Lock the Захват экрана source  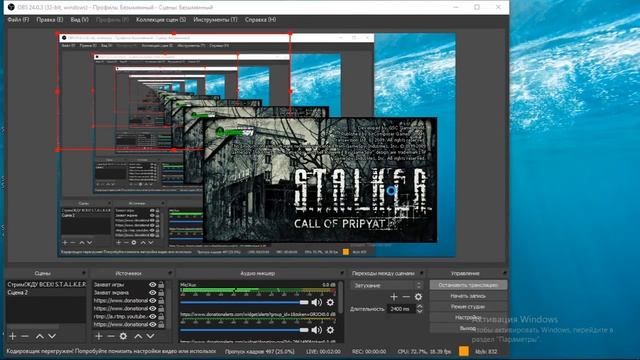[x=161, y=293]
